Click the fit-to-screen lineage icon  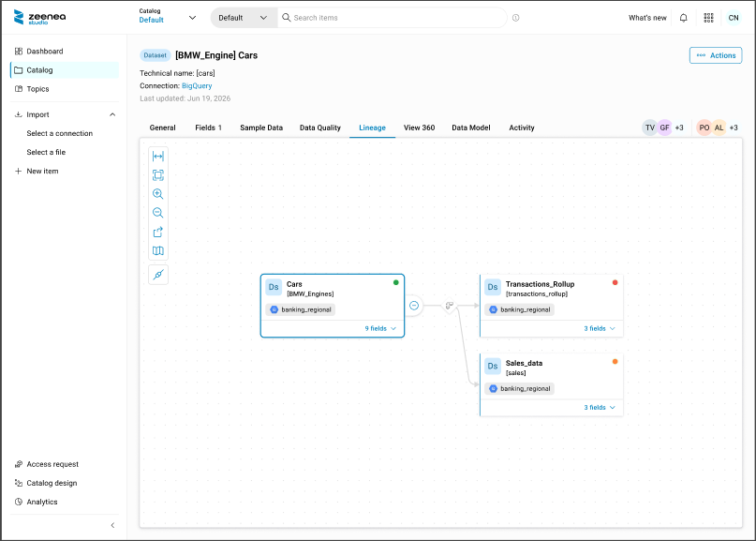[x=158, y=175]
